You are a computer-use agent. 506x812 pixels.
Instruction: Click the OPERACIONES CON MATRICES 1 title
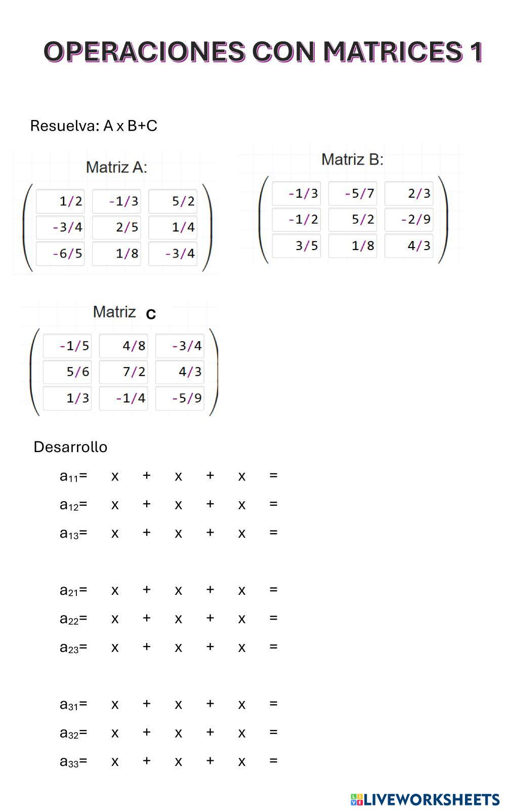pyautogui.click(x=263, y=52)
